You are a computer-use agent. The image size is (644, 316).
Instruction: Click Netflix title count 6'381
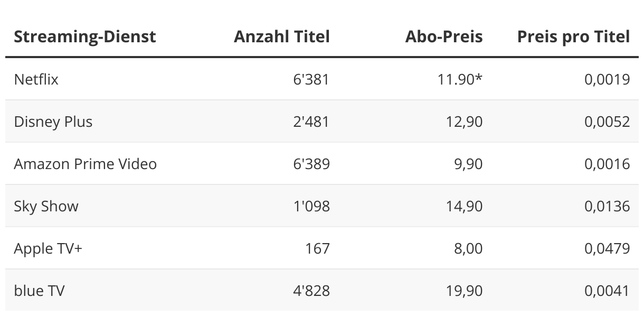tap(311, 79)
